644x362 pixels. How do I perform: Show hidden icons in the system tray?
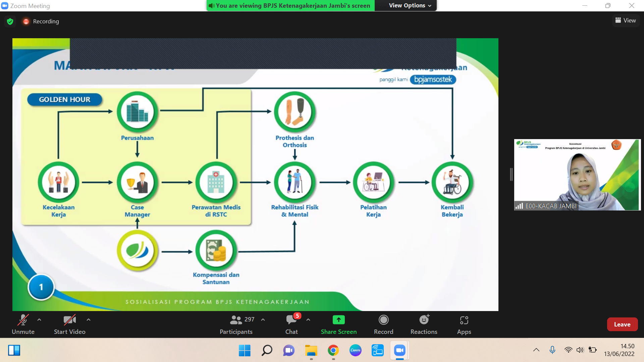[x=536, y=350]
